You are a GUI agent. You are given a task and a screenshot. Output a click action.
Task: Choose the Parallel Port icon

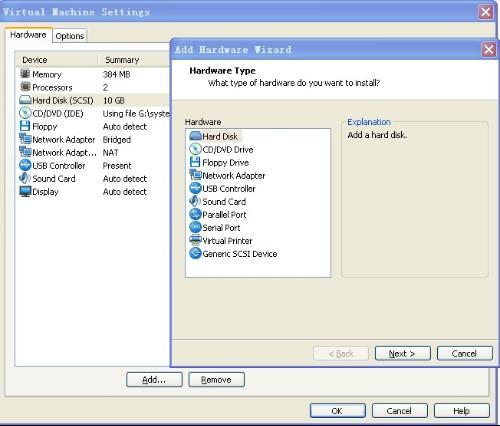point(195,214)
